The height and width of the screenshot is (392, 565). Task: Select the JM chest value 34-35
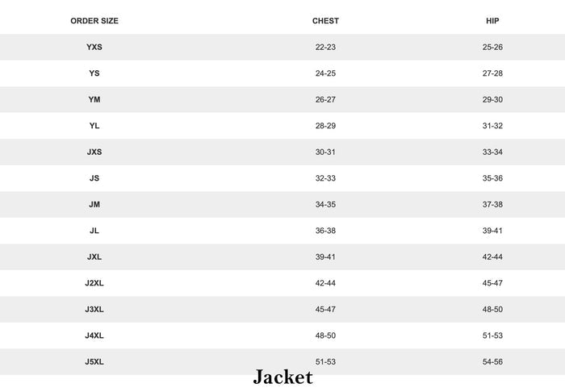(325, 204)
